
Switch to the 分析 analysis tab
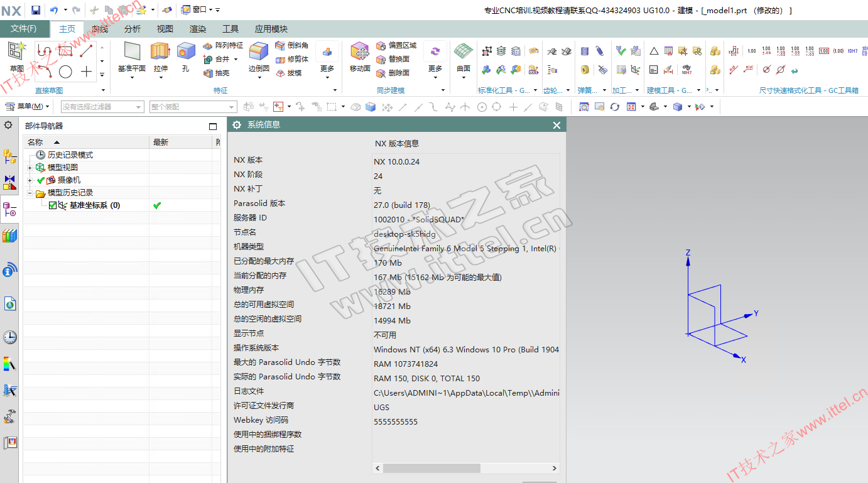[x=133, y=29]
